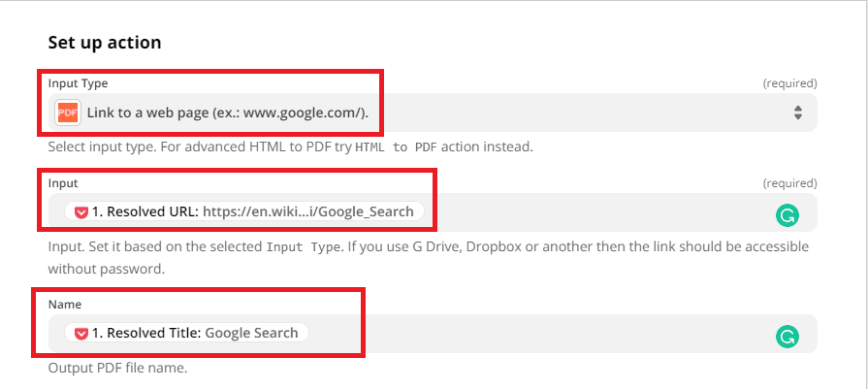Click the 'Name' field label
The image size is (868, 389).
64,304
